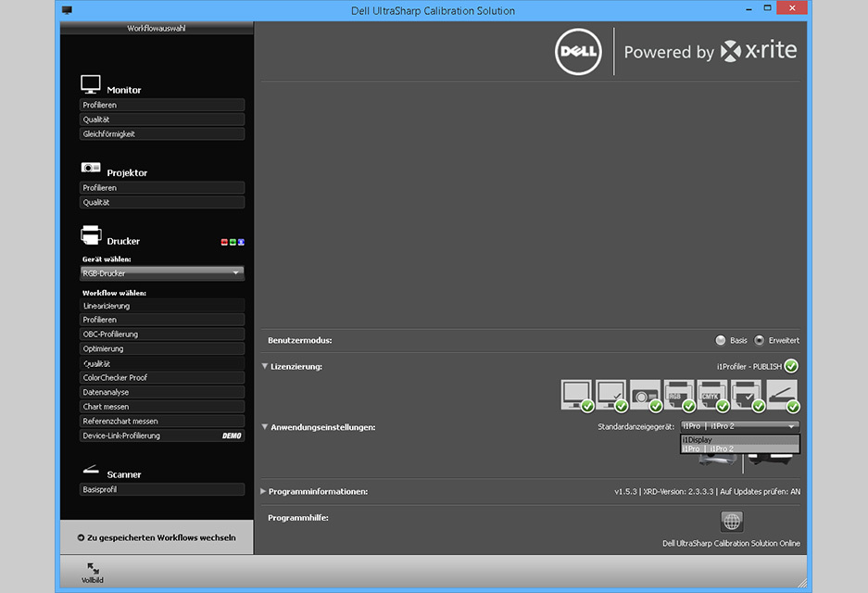Click the Dell logo
This screenshot has height=593, width=868.
pos(578,52)
